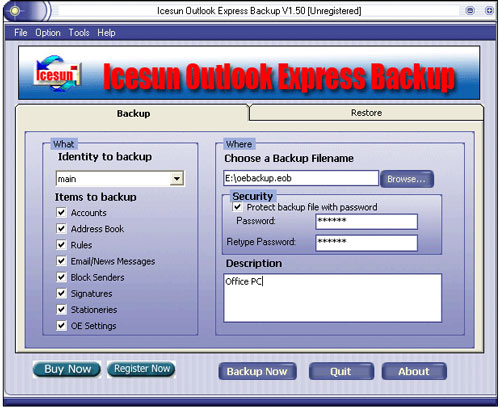This screenshot has height=407, width=500.
Task: Click the Icesun logo icon in banner
Action: tap(58, 74)
